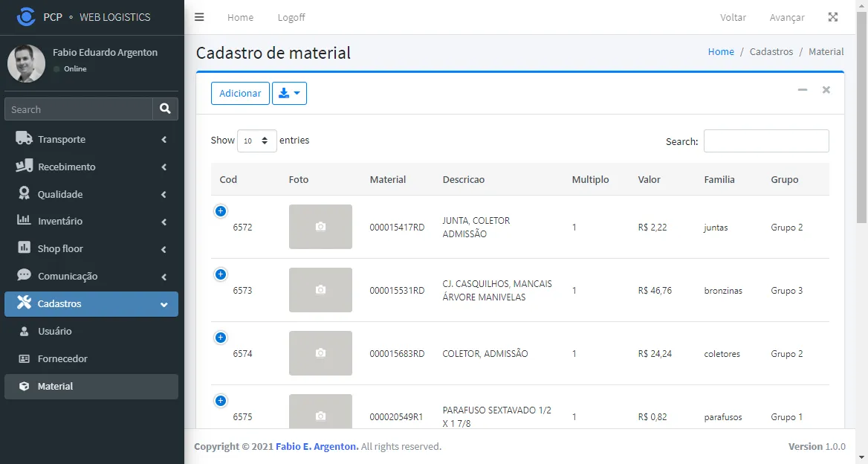Expand row details for code 6572
The width and height of the screenshot is (868, 464).
pyautogui.click(x=220, y=211)
